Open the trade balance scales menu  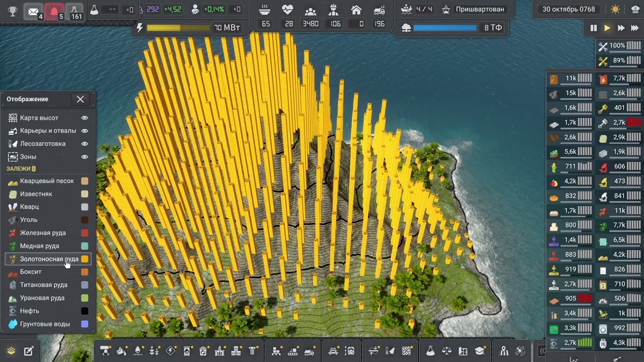click(447, 350)
